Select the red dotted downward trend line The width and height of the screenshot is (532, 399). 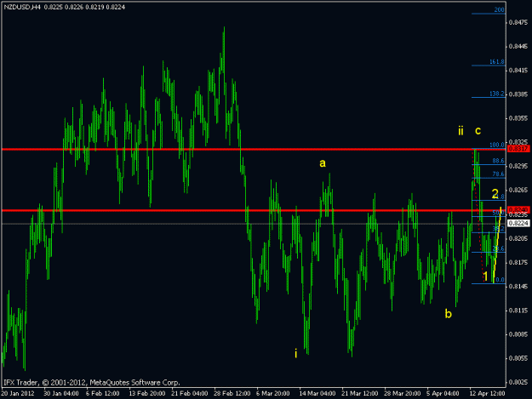tap(478, 215)
